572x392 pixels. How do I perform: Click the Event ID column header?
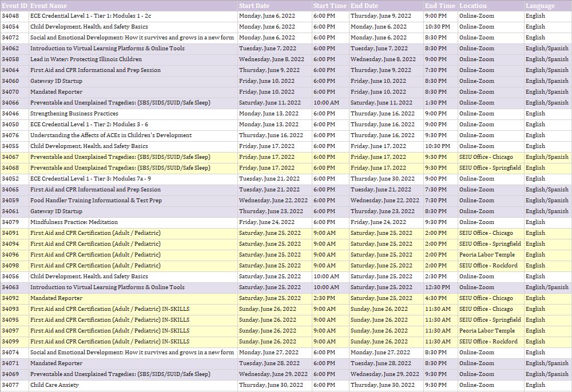click(x=15, y=6)
